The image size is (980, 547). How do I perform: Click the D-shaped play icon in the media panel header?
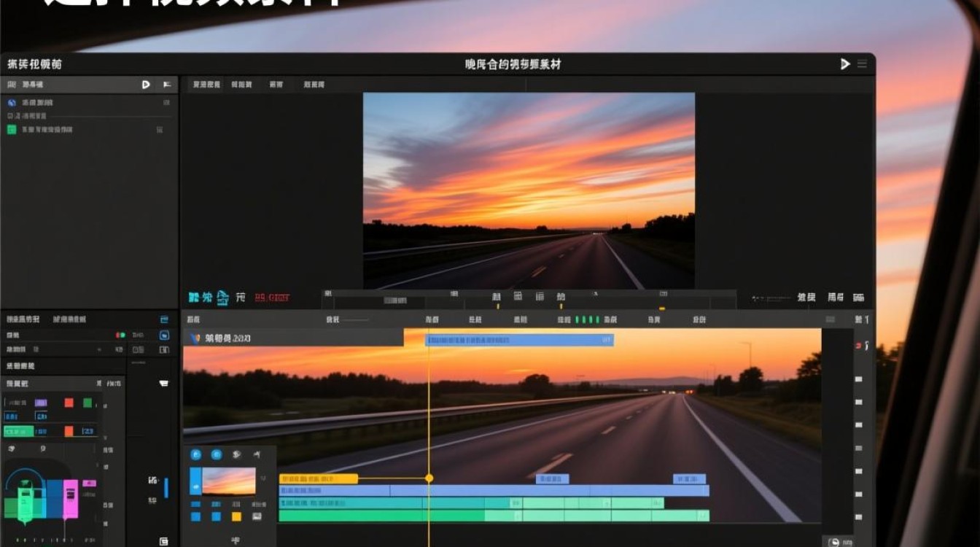(x=146, y=85)
